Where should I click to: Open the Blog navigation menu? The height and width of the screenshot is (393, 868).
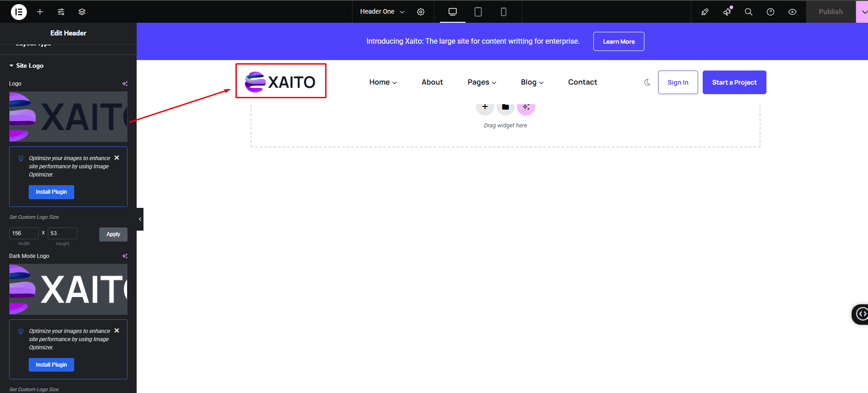pos(532,82)
